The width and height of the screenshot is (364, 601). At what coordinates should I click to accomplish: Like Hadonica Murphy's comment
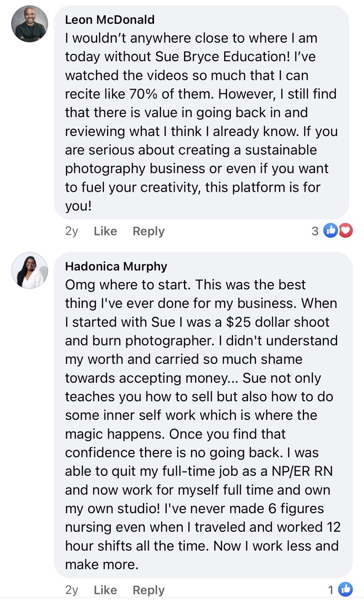point(105,590)
